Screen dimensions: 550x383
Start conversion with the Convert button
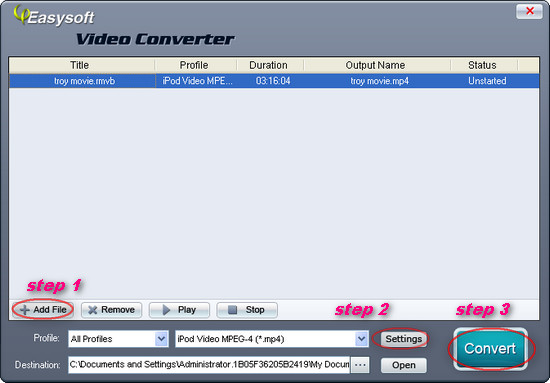tap(490, 349)
